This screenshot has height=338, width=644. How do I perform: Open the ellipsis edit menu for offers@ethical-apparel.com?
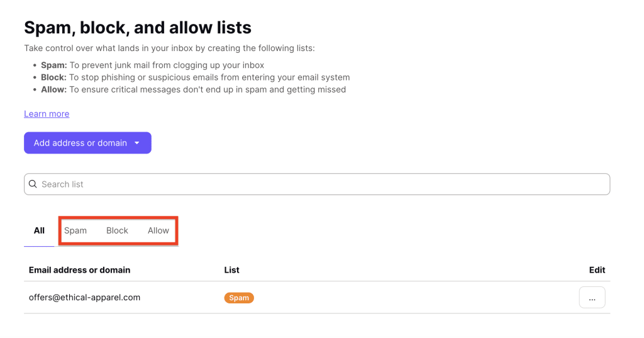click(x=592, y=298)
